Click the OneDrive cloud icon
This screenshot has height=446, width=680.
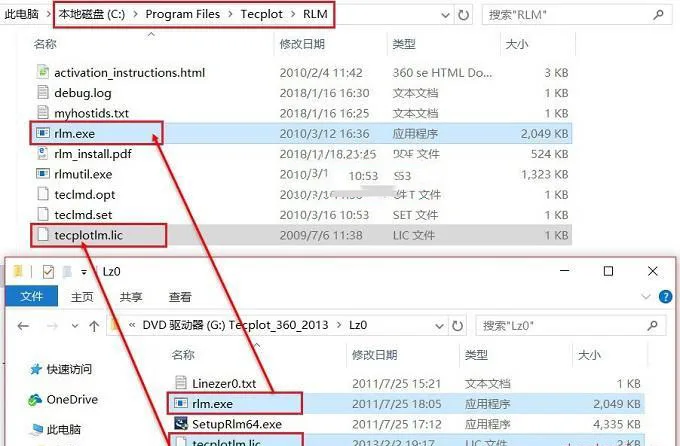click(x=35, y=400)
